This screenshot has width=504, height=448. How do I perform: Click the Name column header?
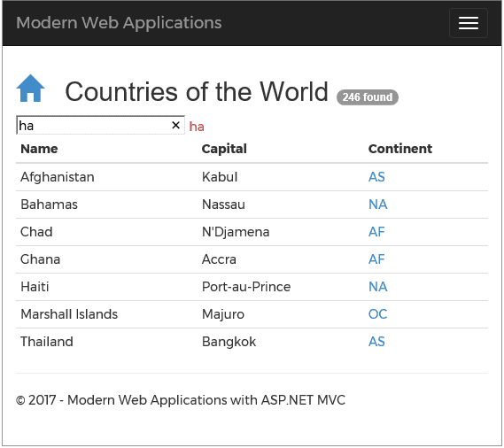click(39, 149)
